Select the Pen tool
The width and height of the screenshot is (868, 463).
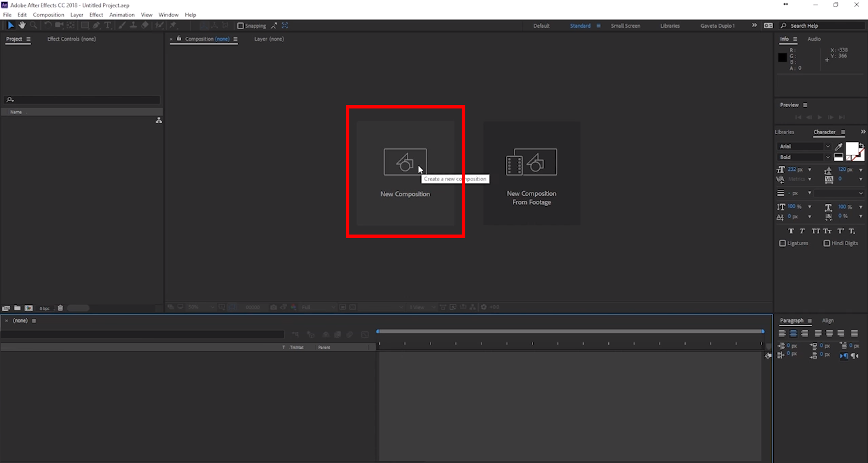point(96,26)
